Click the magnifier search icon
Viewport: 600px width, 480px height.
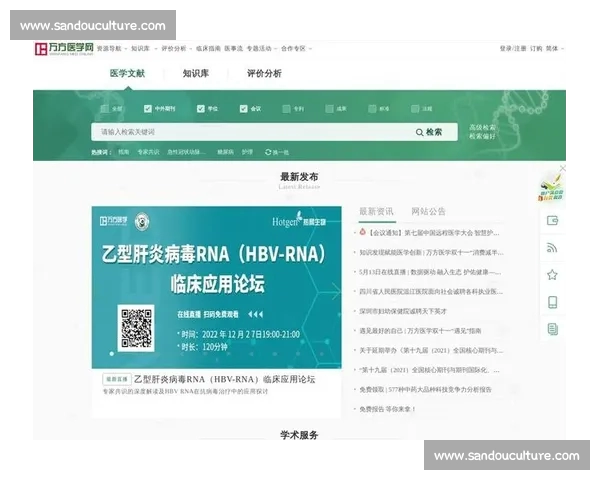coord(419,132)
